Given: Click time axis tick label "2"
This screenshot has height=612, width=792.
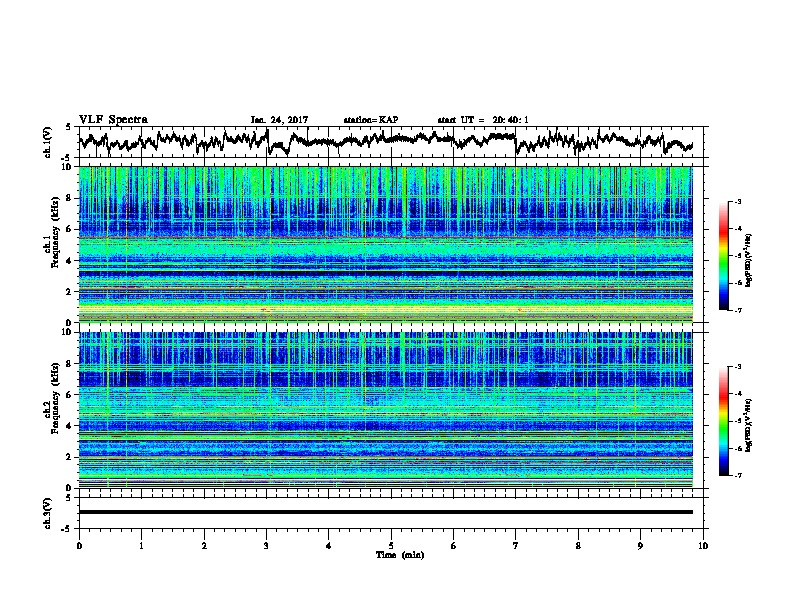Looking at the screenshot, I should click(204, 545).
